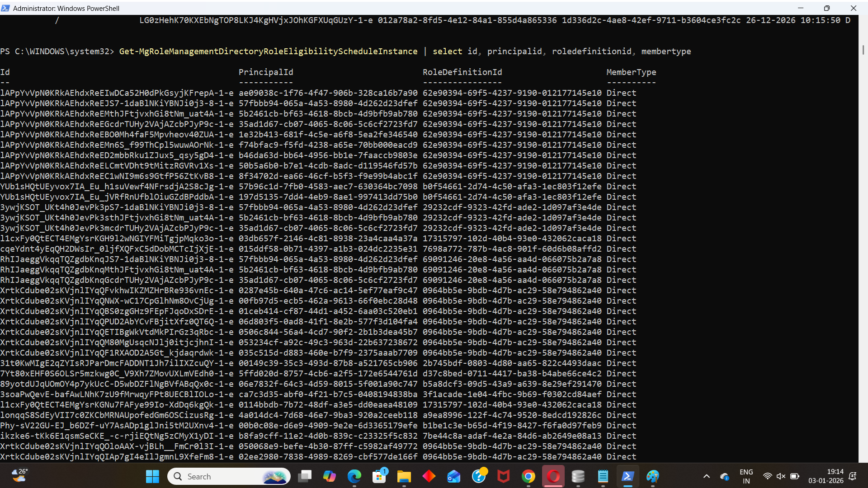
Task: Open McAfee icon in taskbar
Action: [503, 476]
